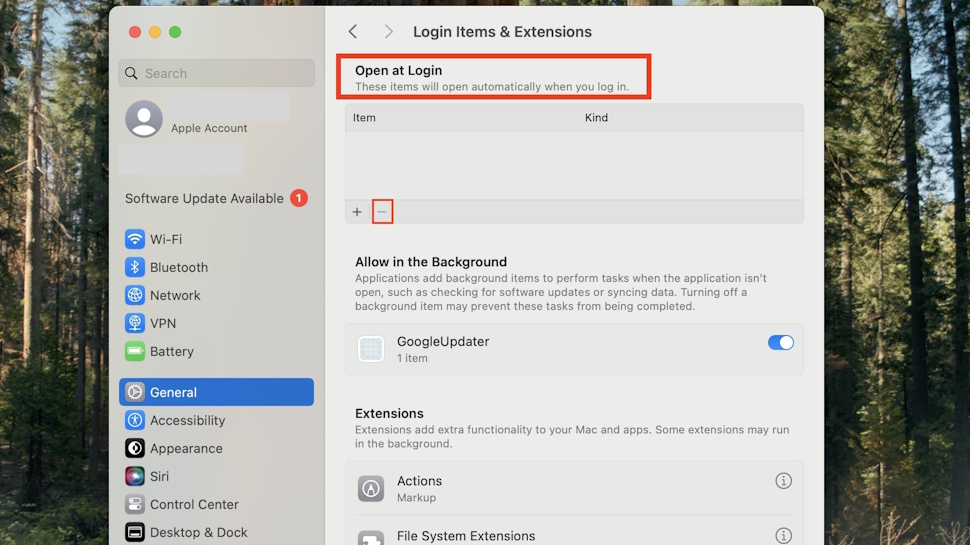Image resolution: width=970 pixels, height=545 pixels.
Task: Select the Actions extension label
Action: [x=419, y=481]
